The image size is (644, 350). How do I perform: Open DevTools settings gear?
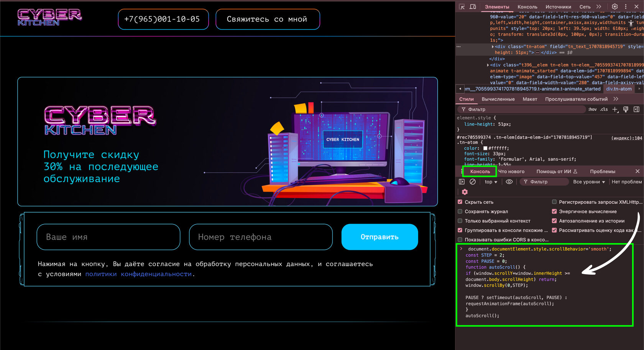tap(614, 7)
